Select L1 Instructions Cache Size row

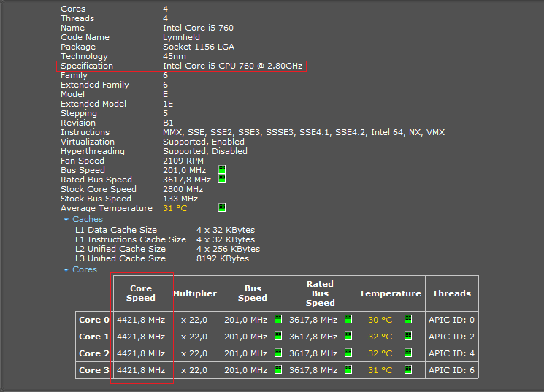coord(165,239)
